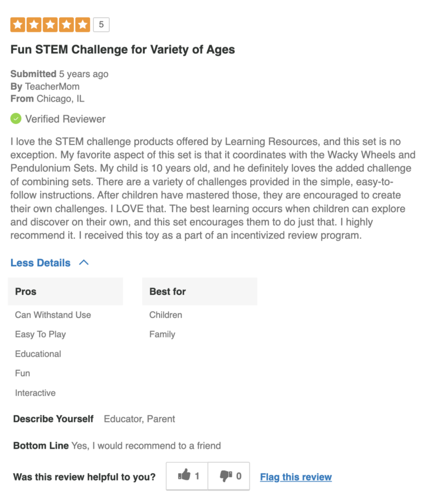429x504 pixels.
Task: Click the fifth orange rating star
Action: pos(82,25)
